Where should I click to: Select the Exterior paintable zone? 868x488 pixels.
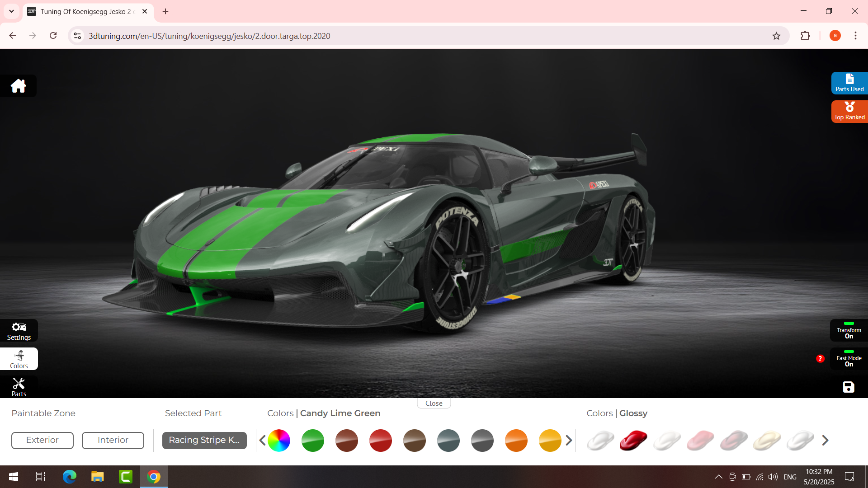pyautogui.click(x=42, y=440)
